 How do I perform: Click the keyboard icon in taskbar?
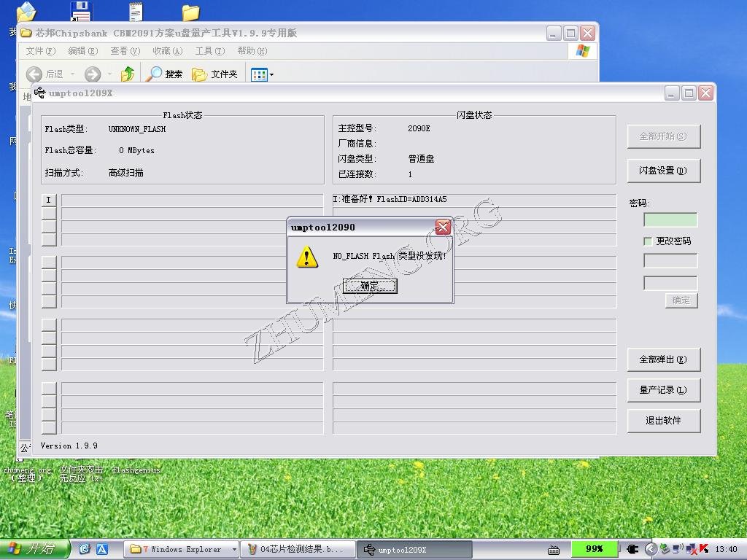point(554,551)
